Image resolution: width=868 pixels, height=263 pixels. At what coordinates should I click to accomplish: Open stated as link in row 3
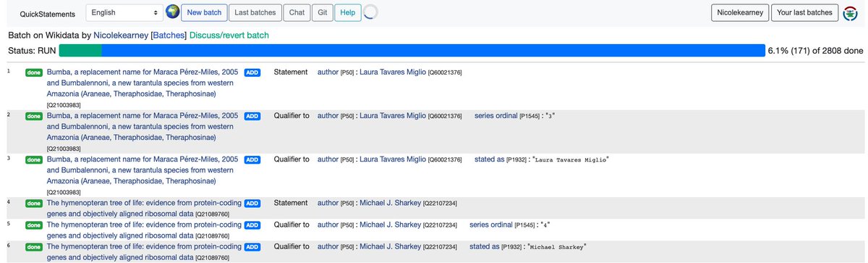[x=490, y=159]
